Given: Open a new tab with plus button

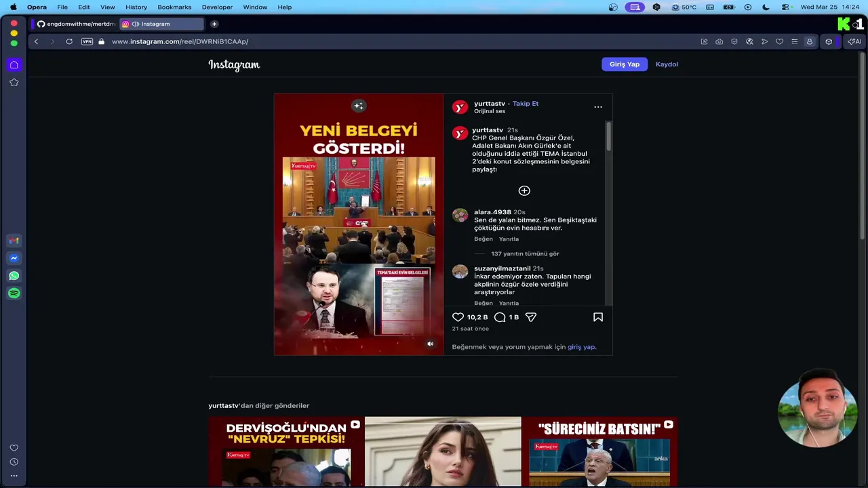Looking at the screenshot, I should coord(214,24).
